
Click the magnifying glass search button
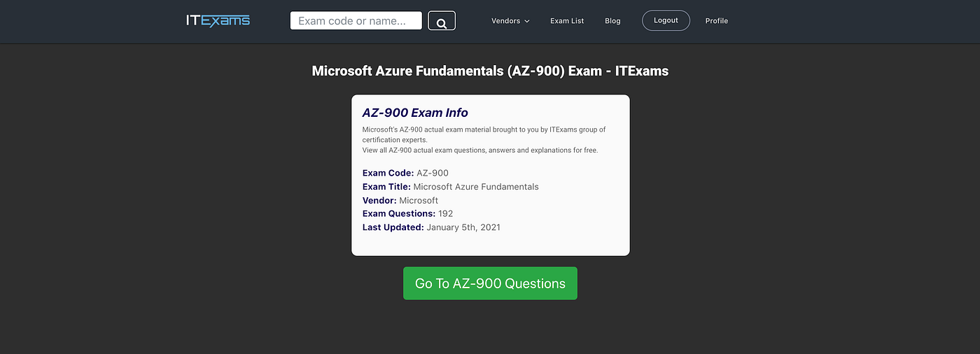tap(442, 21)
